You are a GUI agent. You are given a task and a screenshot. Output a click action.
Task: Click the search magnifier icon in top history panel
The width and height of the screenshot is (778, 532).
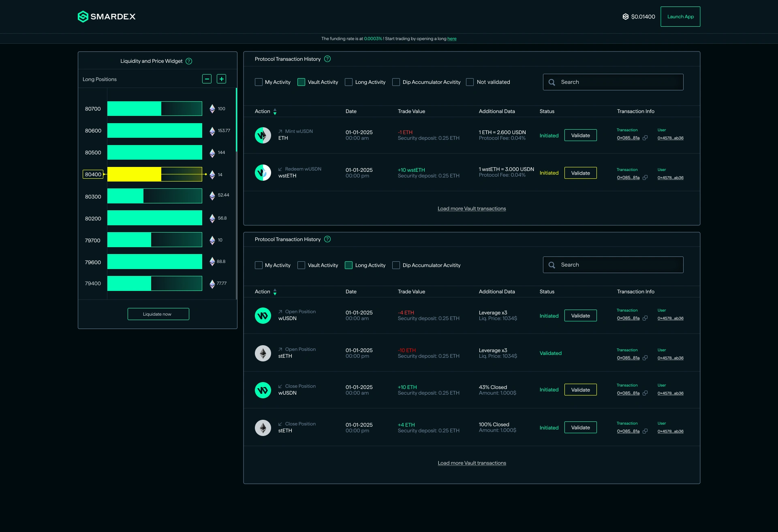coord(552,82)
